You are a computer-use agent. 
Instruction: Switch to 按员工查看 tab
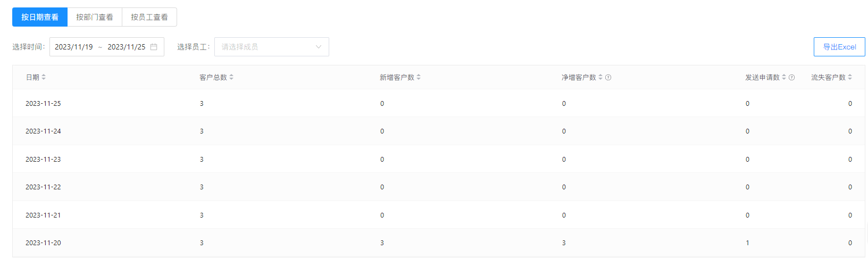point(149,17)
